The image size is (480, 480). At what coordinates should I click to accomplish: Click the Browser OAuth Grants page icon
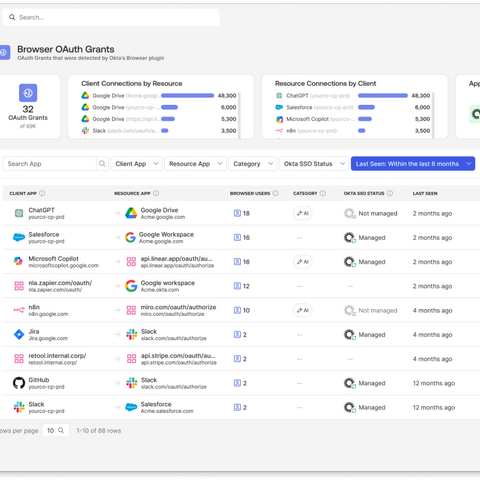(x=5, y=52)
